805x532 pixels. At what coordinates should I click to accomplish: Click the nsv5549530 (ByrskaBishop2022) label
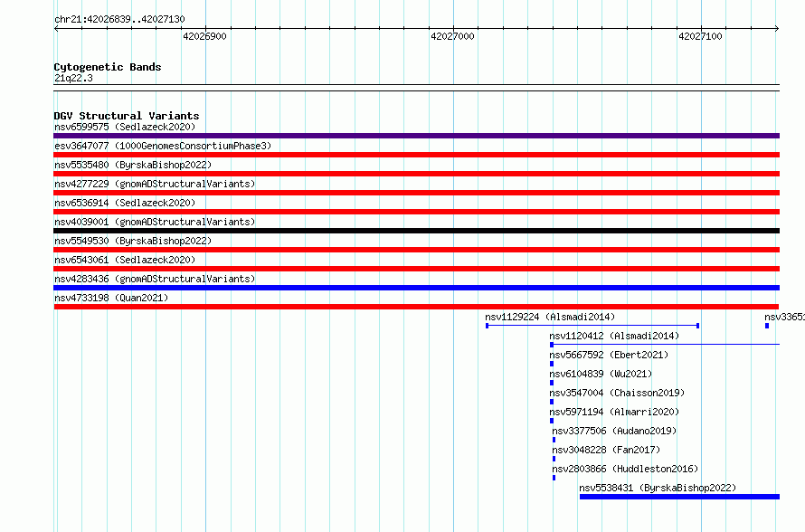coord(133,241)
